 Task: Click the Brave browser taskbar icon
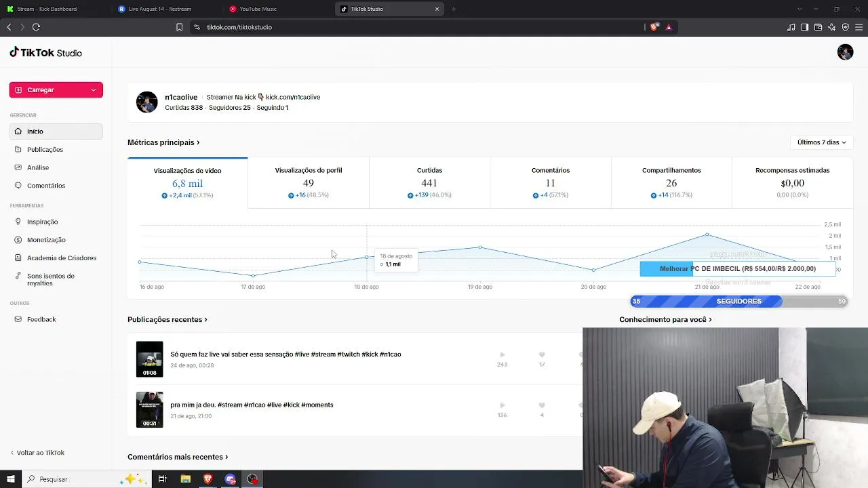click(x=208, y=479)
